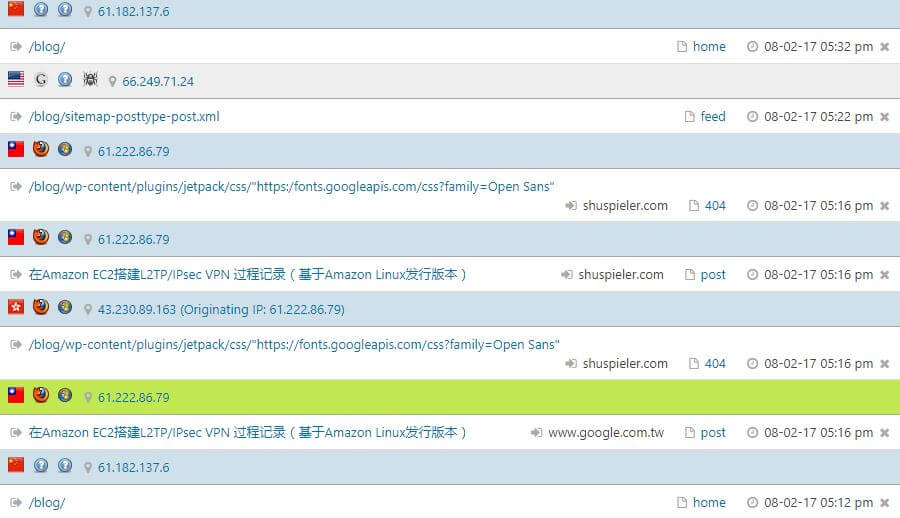This screenshot has width=900, height=518.
Task: Click the United States flag icon
Action: click(16, 80)
